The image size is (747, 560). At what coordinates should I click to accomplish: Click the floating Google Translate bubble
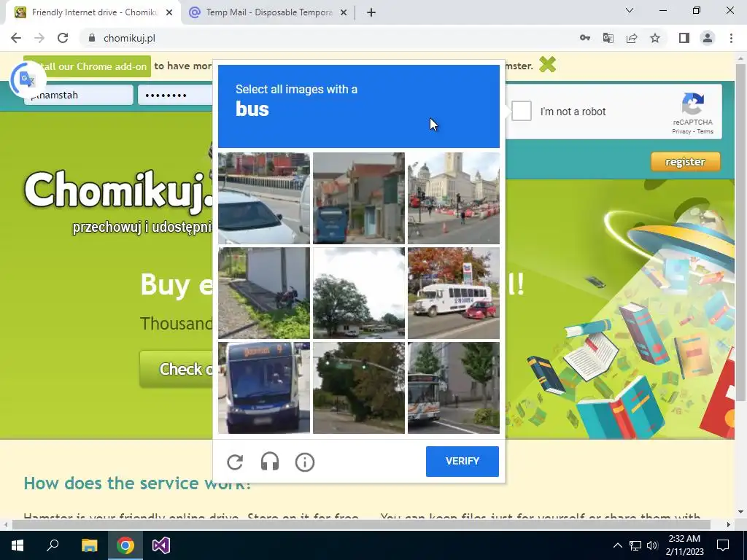27,79
